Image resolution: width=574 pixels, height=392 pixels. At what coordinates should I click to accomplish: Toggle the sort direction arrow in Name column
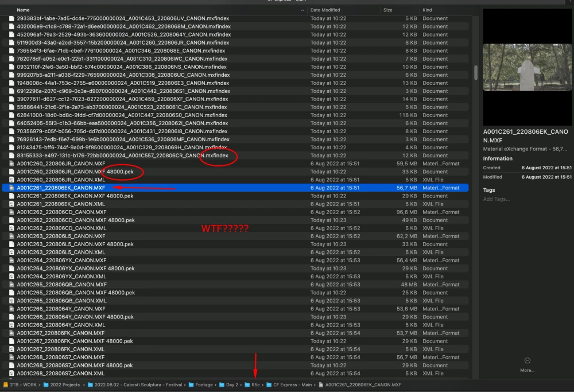tap(302, 10)
